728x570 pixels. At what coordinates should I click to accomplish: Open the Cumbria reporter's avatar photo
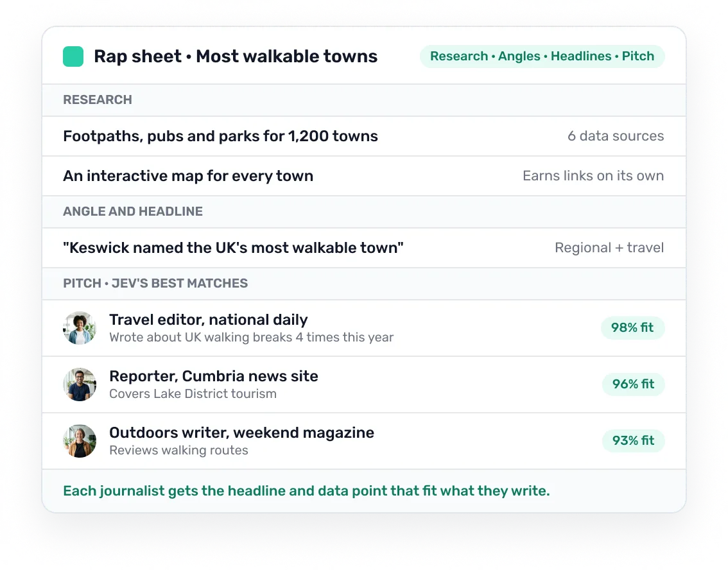(80, 384)
